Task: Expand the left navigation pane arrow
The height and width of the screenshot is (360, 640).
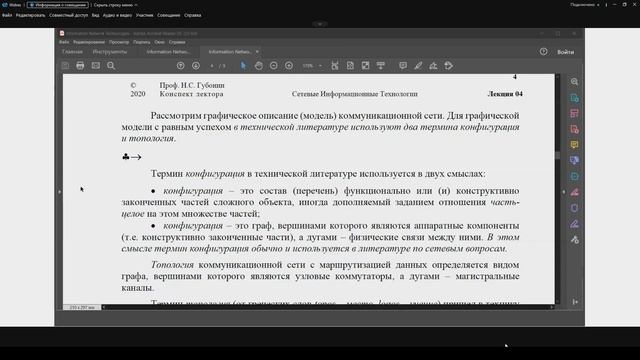Action: [60, 191]
